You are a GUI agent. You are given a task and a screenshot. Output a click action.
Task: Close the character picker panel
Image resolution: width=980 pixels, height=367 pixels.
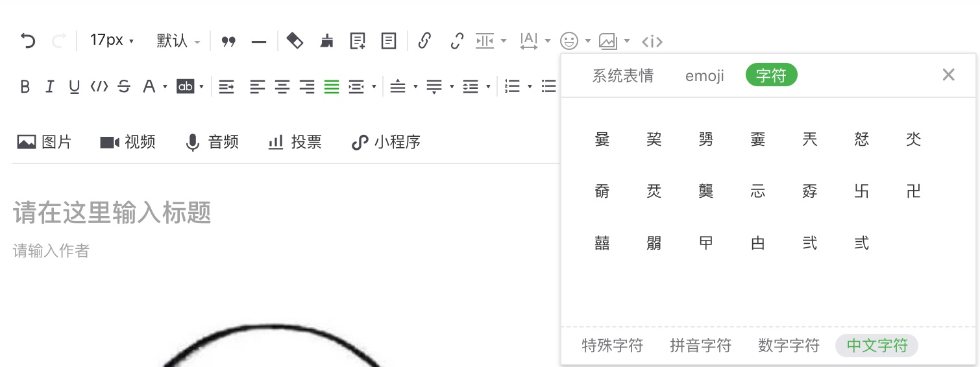(x=948, y=75)
